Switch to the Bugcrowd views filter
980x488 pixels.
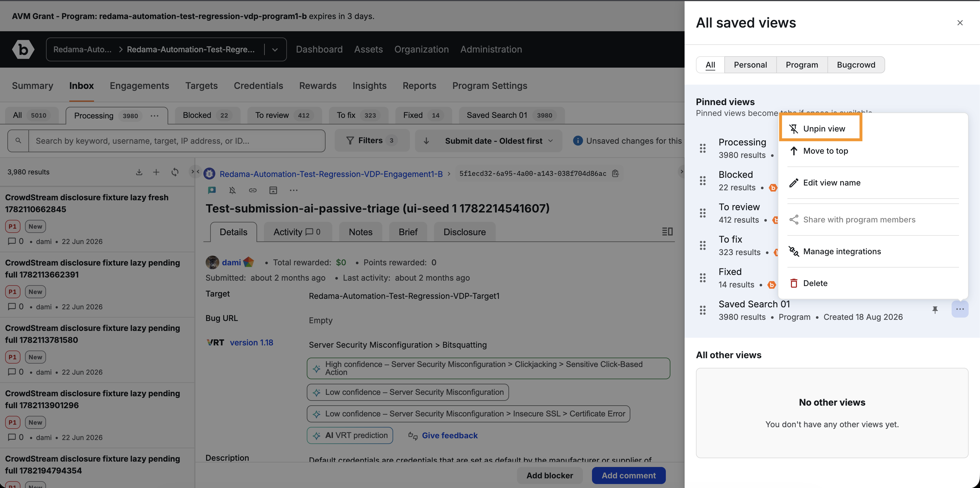pos(856,65)
